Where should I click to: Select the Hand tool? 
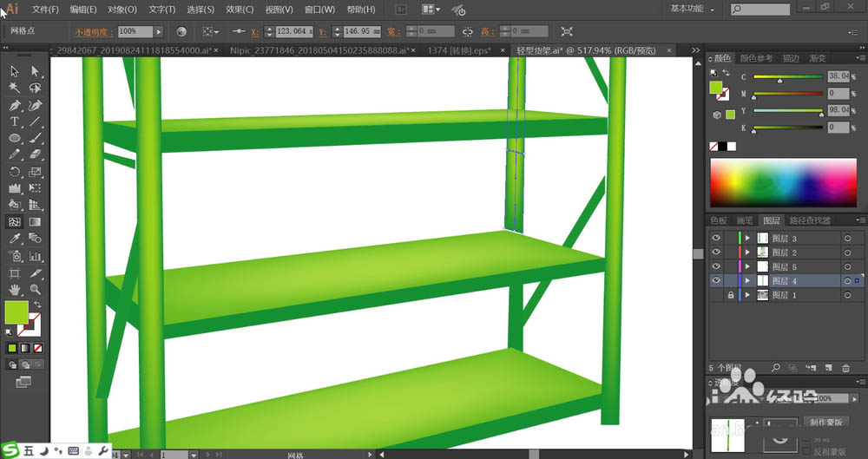pyautogui.click(x=15, y=289)
